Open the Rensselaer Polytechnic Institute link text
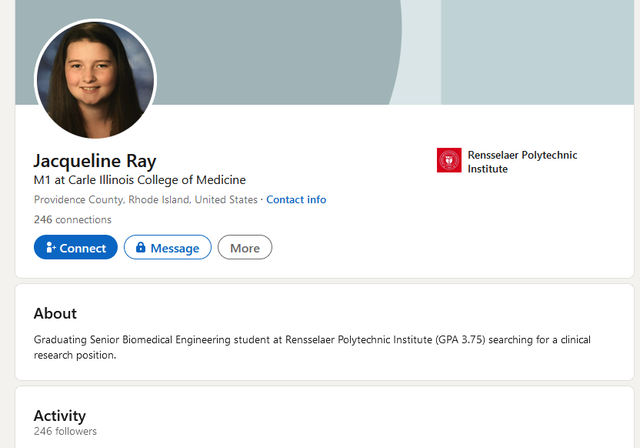This screenshot has width=640, height=448. click(x=522, y=162)
